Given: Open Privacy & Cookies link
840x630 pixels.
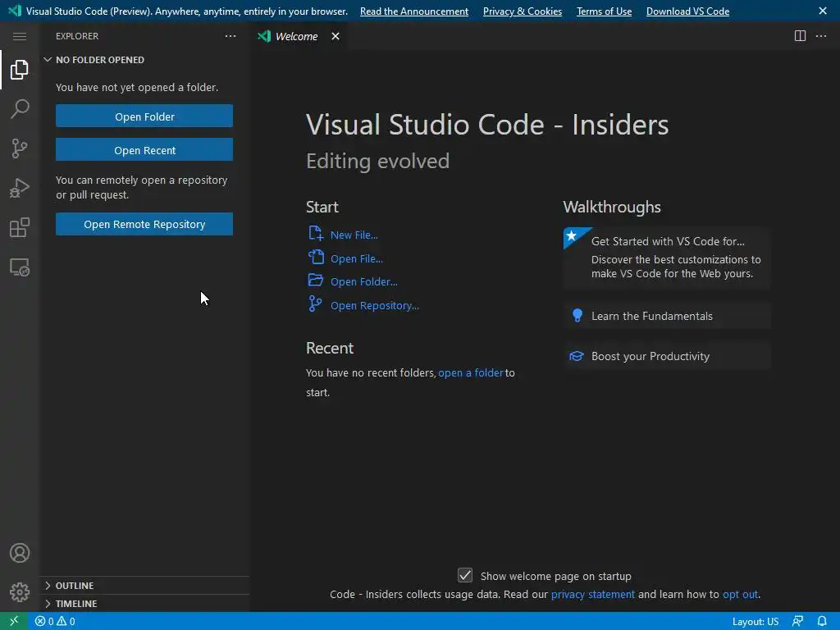Looking at the screenshot, I should [x=523, y=11].
